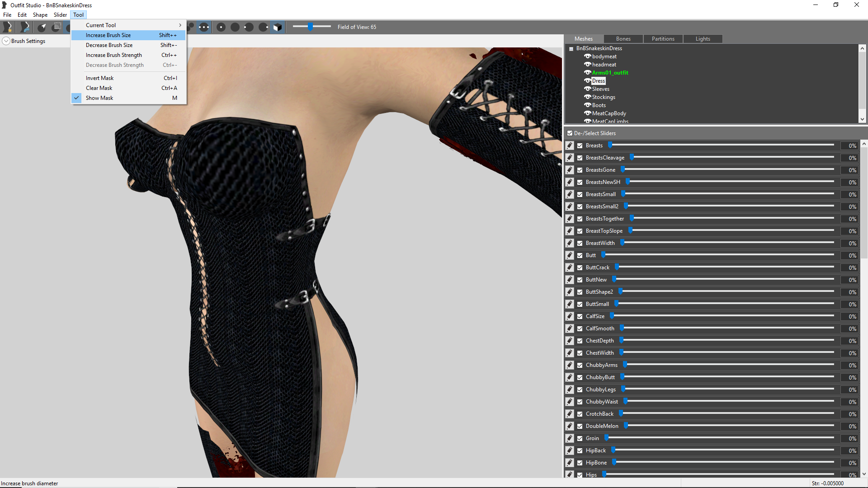Viewport: 868px width, 488px height.
Task: Toggle the three-dot X-mirror icon
Action: [204, 27]
